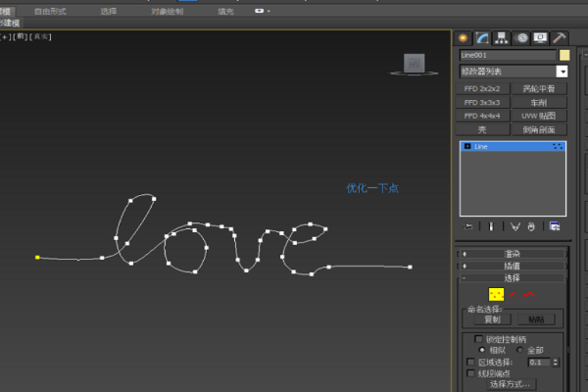Select the Line item in modifier stack
The image size is (588, 392).
[x=513, y=146]
